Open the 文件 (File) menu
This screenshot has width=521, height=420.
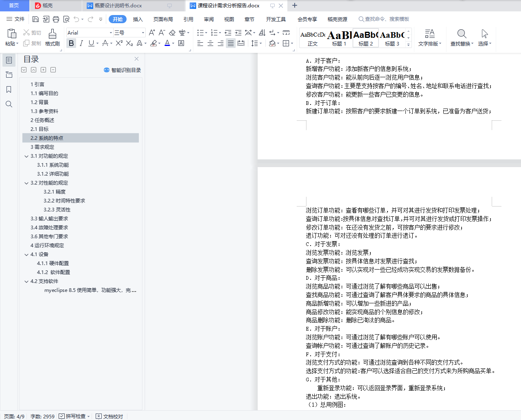16,19
